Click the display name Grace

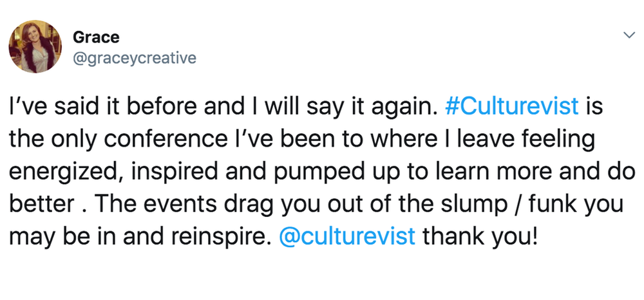pos(96,37)
